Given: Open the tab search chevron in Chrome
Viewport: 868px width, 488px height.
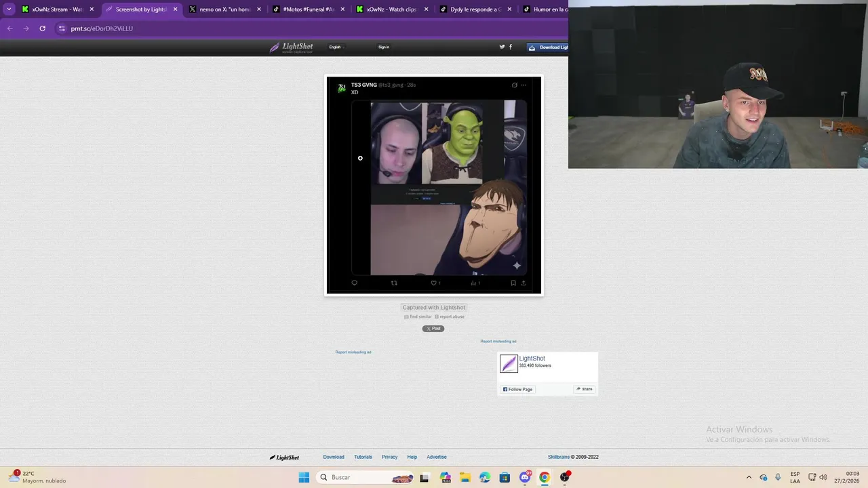Looking at the screenshot, I should (9, 9).
